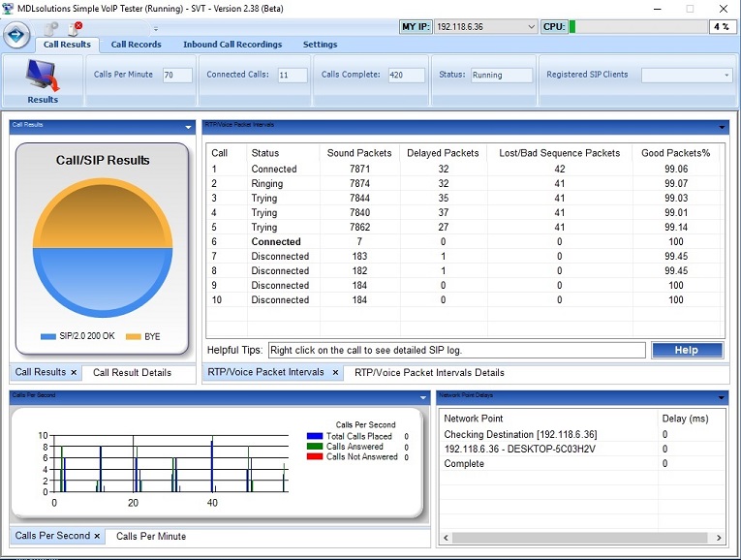
Task: Select call 1 with status Connected
Action: click(x=463, y=169)
